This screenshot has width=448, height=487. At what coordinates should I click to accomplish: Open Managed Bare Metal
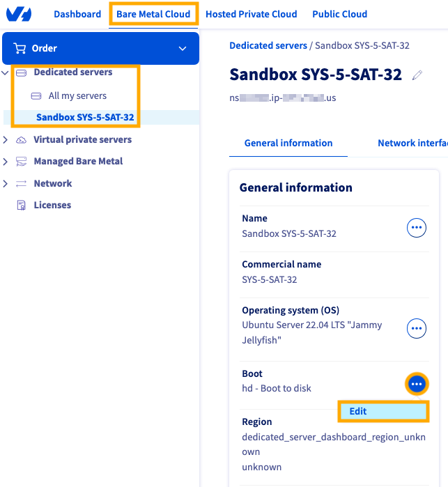tap(78, 162)
